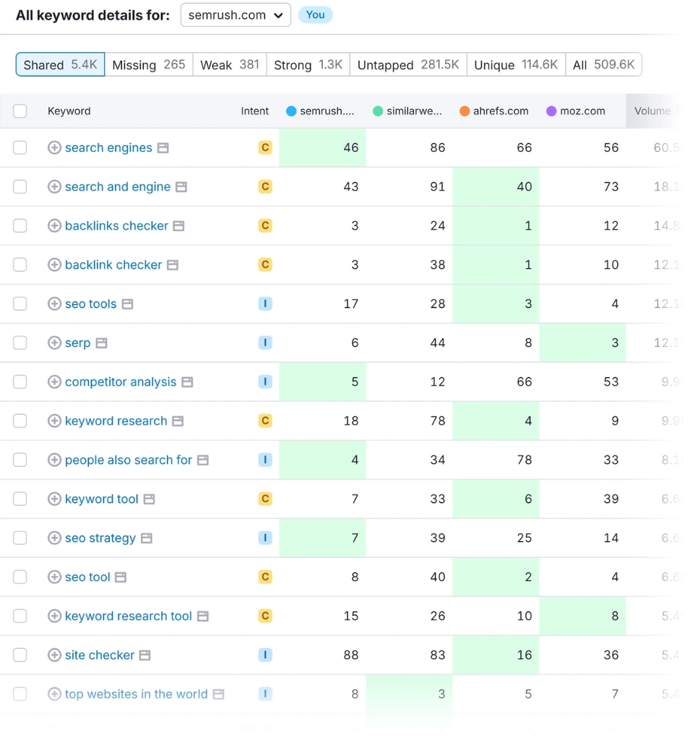Switch to the Strong keywords tab

click(308, 64)
